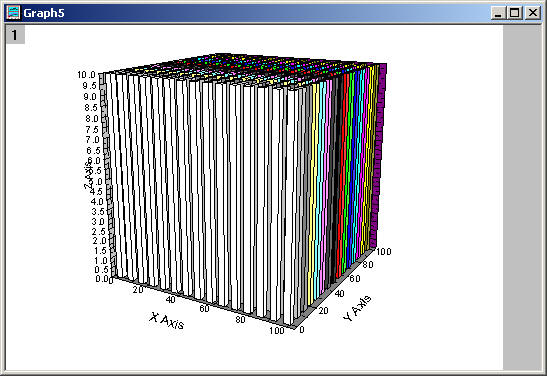Click the 0.00 Z axis origin label
The height and width of the screenshot is (376, 547).
point(101,279)
